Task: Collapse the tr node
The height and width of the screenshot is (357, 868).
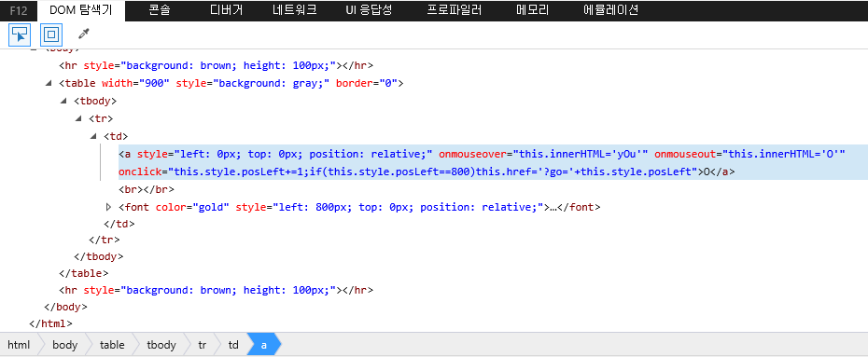Action: pyautogui.click(x=78, y=118)
